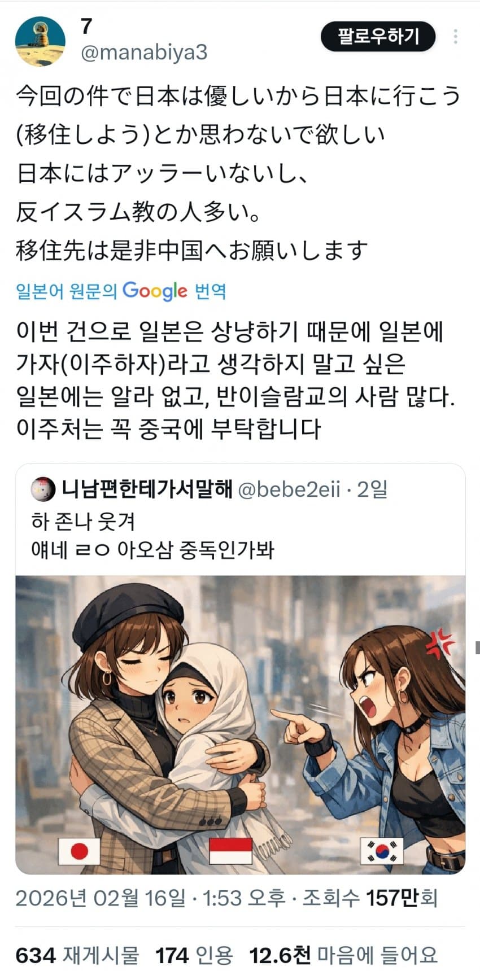View the 634 재게시물 reposts list
This screenshot has width=480, height=980.
pyautogui.click(x=77, y=956)
